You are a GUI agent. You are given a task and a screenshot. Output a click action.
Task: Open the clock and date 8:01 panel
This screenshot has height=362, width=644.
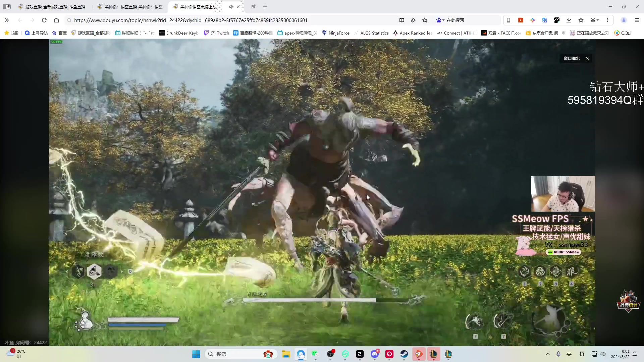coord(620,354)
